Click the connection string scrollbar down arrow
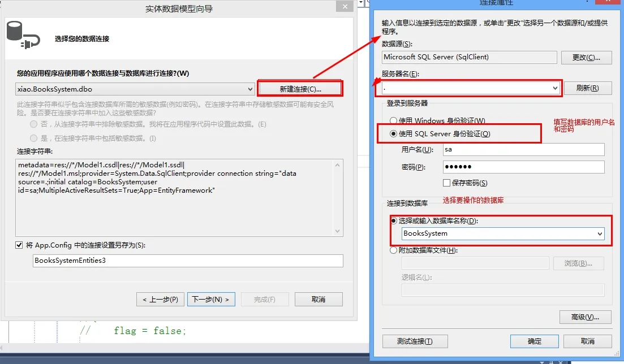 click(x=338, y=231)
